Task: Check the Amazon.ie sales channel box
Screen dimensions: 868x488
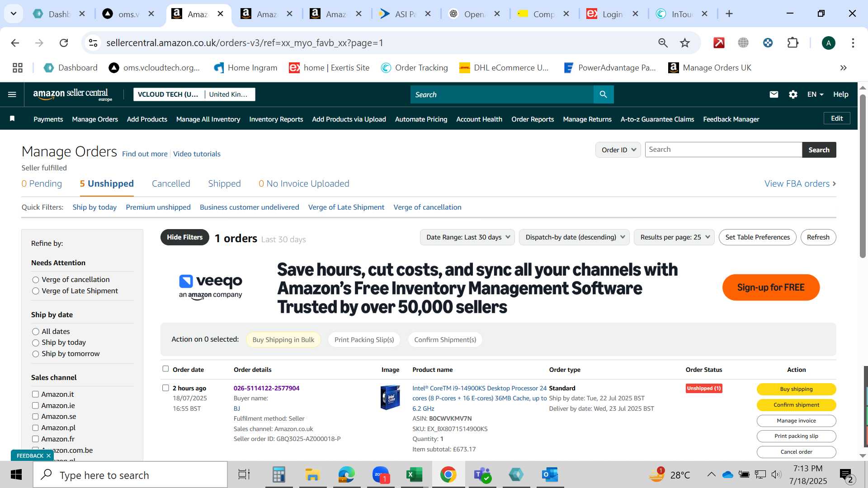Action: point(35,406)
